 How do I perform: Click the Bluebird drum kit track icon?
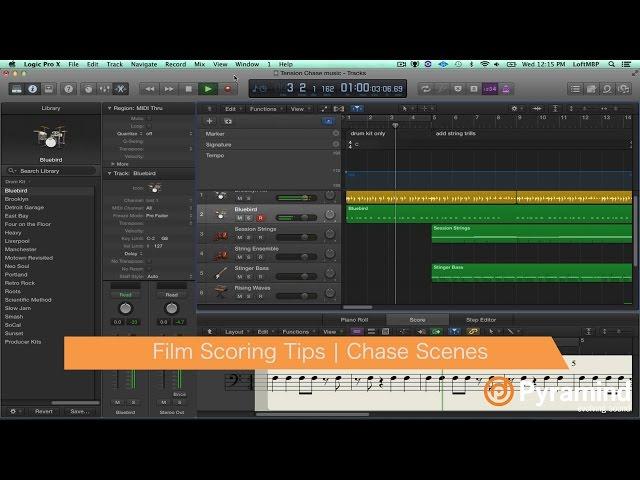click(221, 214)
